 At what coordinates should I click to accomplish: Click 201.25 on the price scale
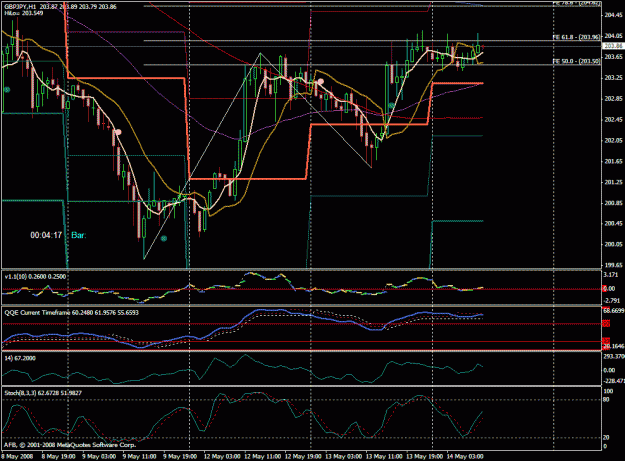(x=613, y=182)
